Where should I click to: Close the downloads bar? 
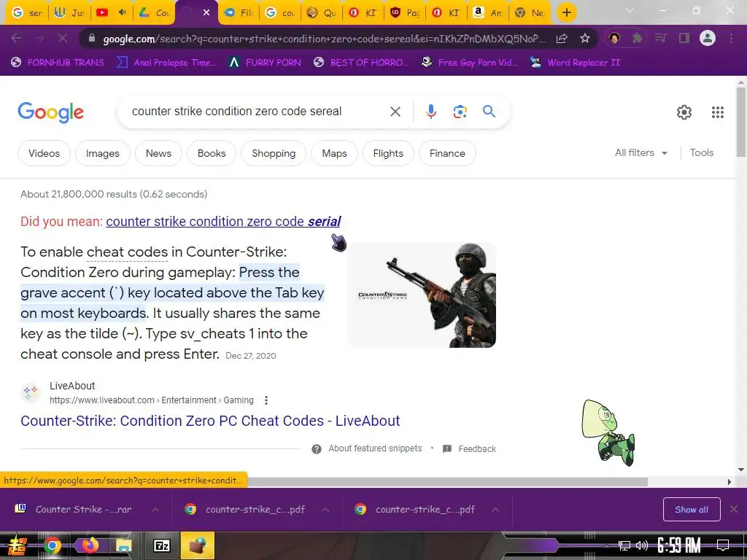point(734,510)
